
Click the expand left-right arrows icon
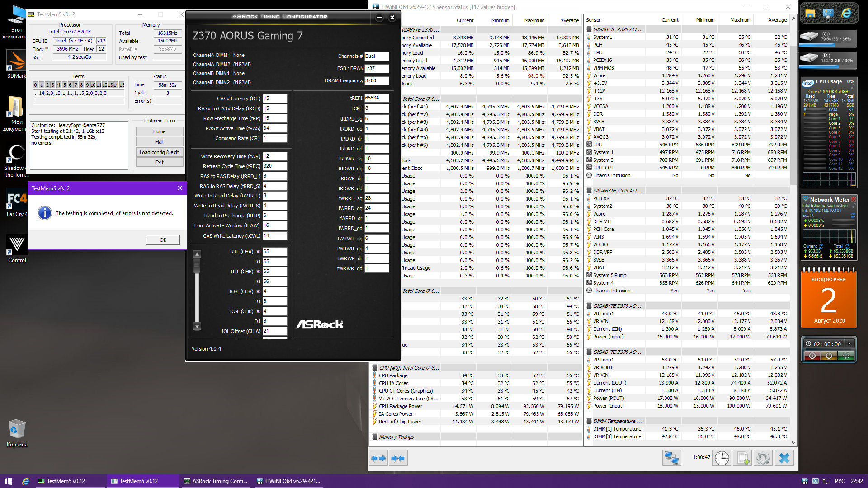click(x=378, y=458)
